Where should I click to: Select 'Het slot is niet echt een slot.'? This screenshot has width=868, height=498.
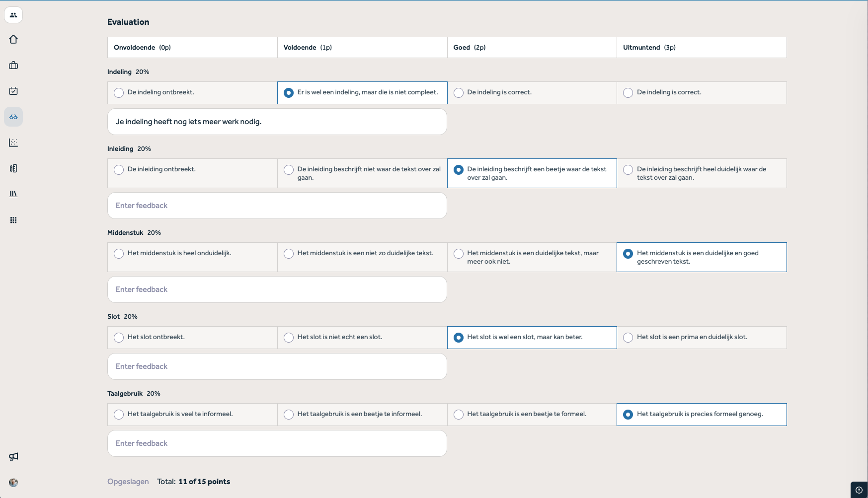coord(362,338)
